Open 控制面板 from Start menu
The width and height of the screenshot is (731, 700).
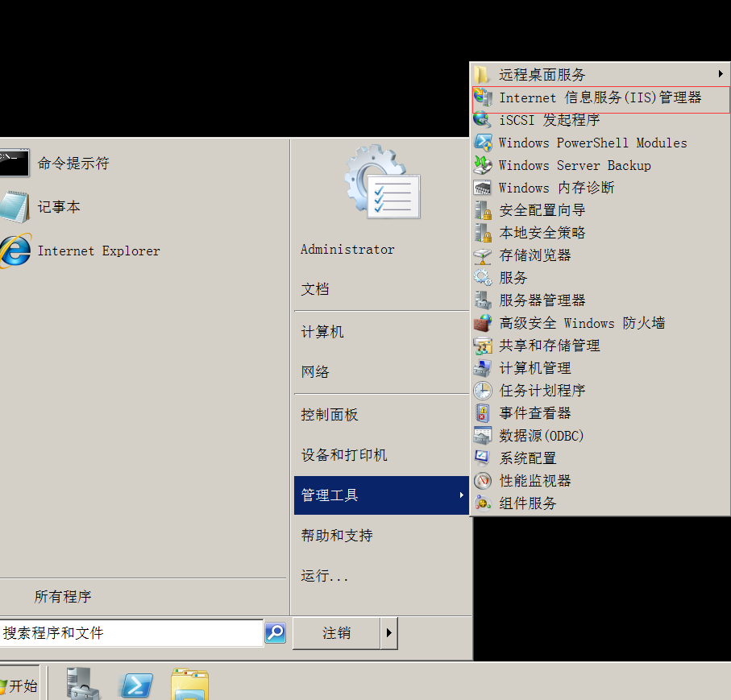330,415
